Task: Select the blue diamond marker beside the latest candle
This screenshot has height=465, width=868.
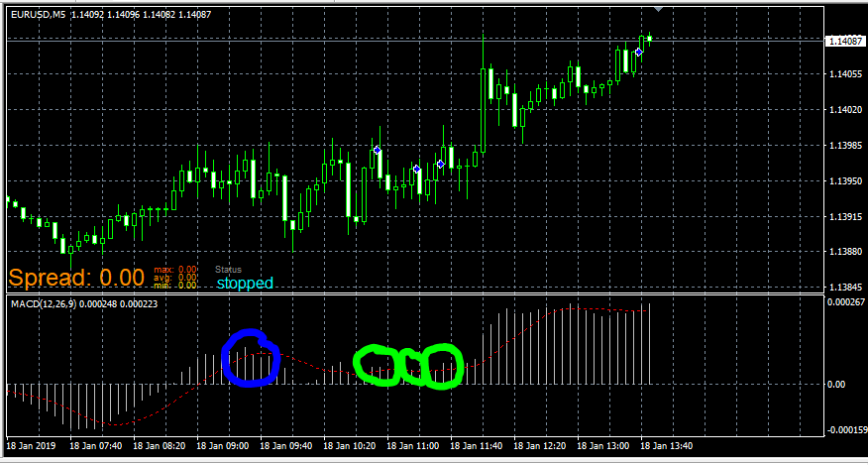Action: pos(639,52)
